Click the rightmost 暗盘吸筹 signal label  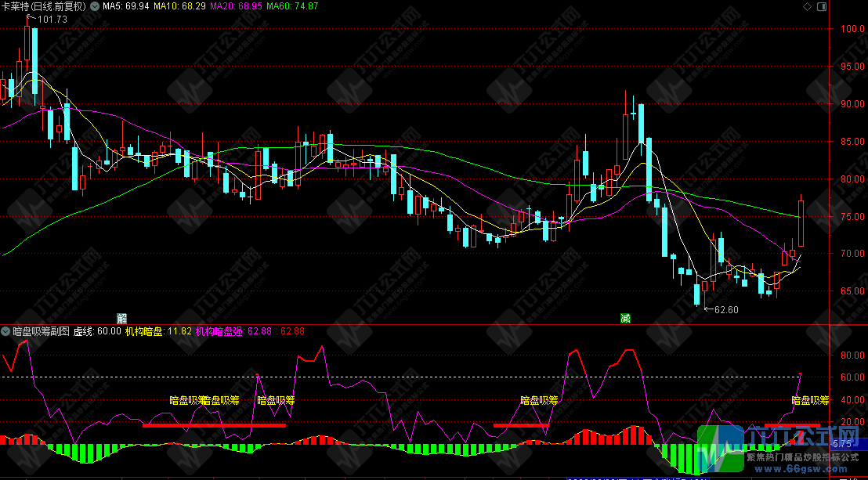[x=810, y=400]
